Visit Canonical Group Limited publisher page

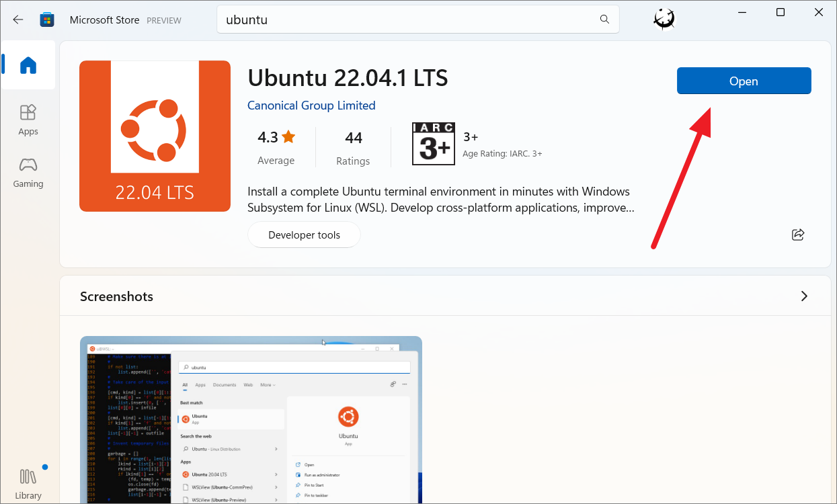pyautogui.click(x=311, y=106)
